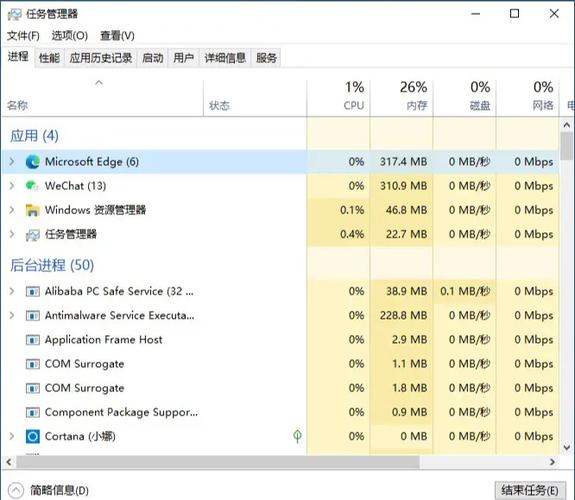
Task: Click the vertical scrollbar up arrow
Action: point(567,125)
